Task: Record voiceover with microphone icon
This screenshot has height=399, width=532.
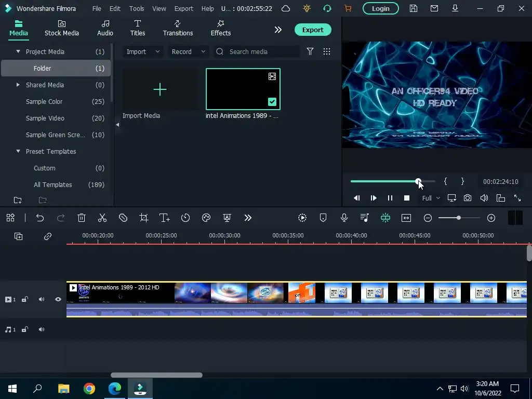Action: click(344, 218)
